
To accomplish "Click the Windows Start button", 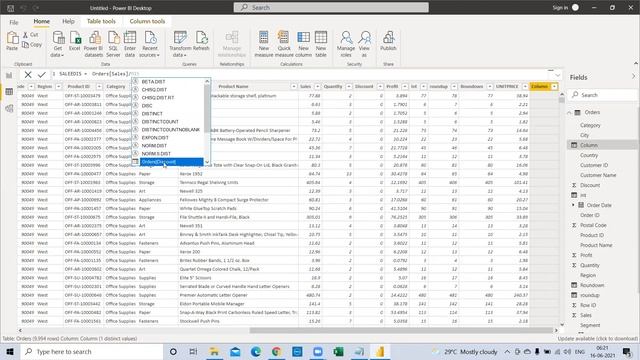I will (x=10, y=351).
